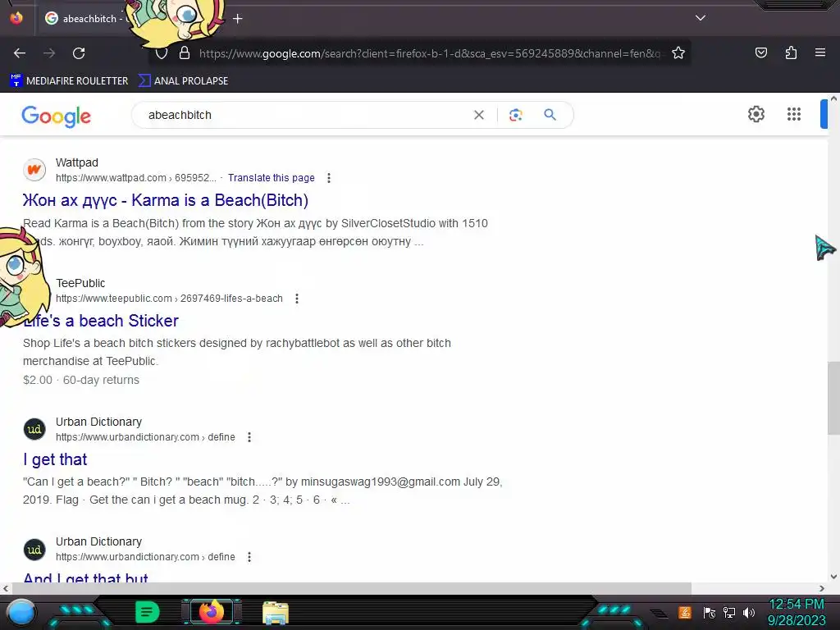840x630 pixels.
Task: Open a new browser tab
Action: 238,19
